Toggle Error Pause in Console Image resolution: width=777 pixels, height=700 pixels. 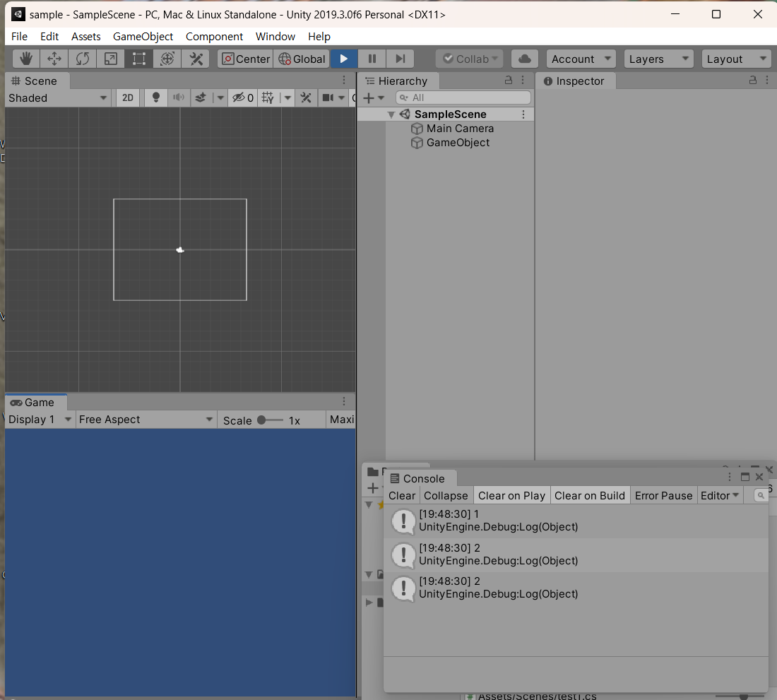pos(663,495)
